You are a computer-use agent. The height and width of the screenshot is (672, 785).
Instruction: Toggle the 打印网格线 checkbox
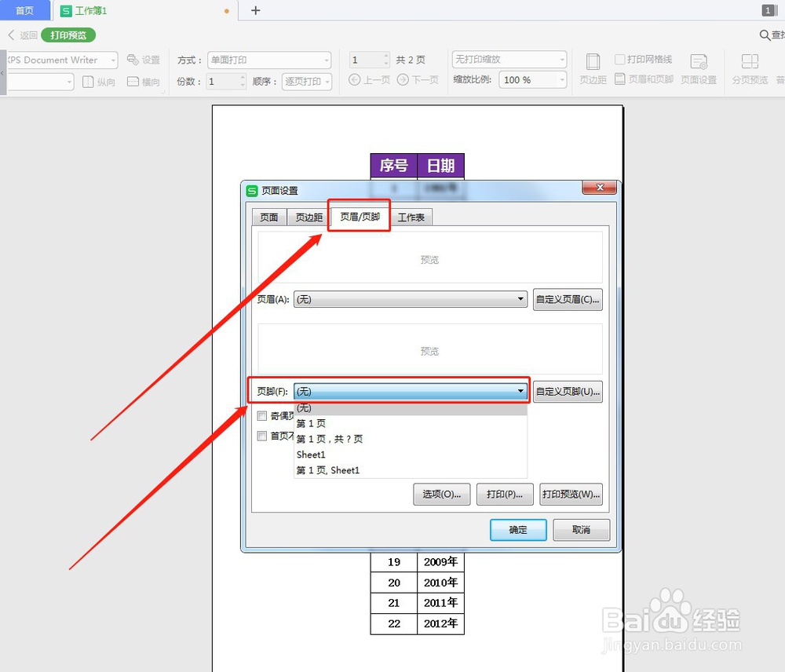point(619,60)
